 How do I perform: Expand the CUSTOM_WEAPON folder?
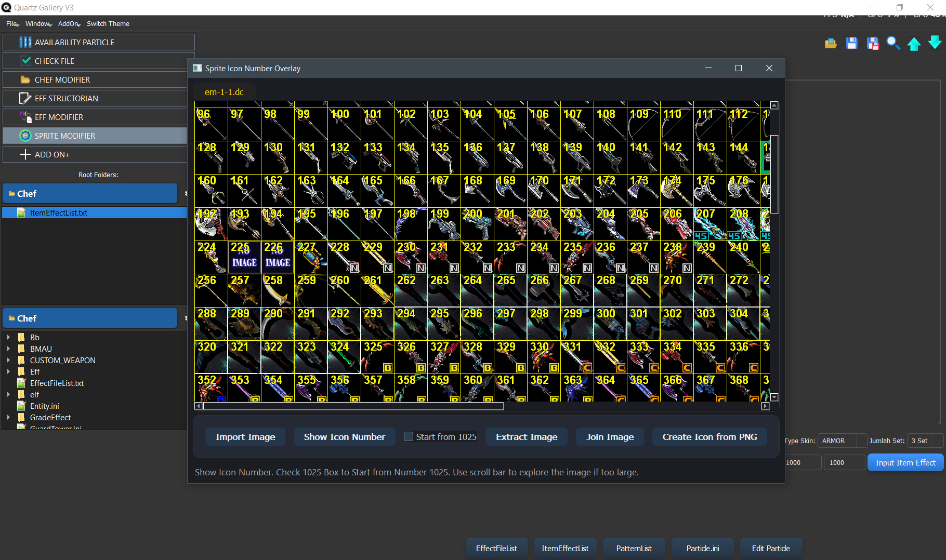tap(8, 360)
